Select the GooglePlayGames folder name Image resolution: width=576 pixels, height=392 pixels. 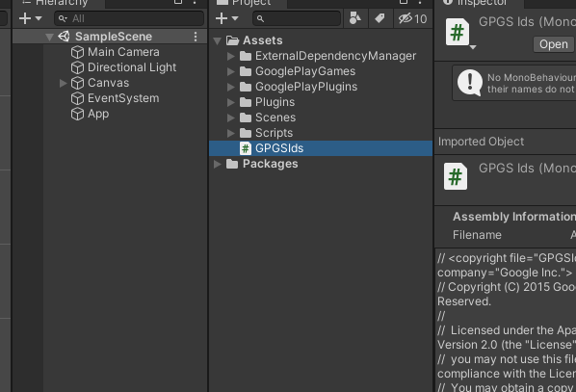305,71
